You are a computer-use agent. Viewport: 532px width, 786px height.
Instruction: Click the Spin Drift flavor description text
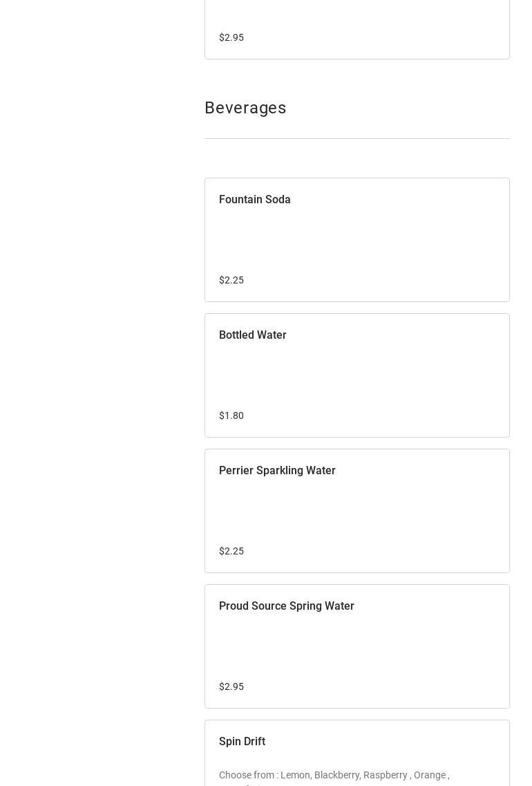click(x=334, y=776)
